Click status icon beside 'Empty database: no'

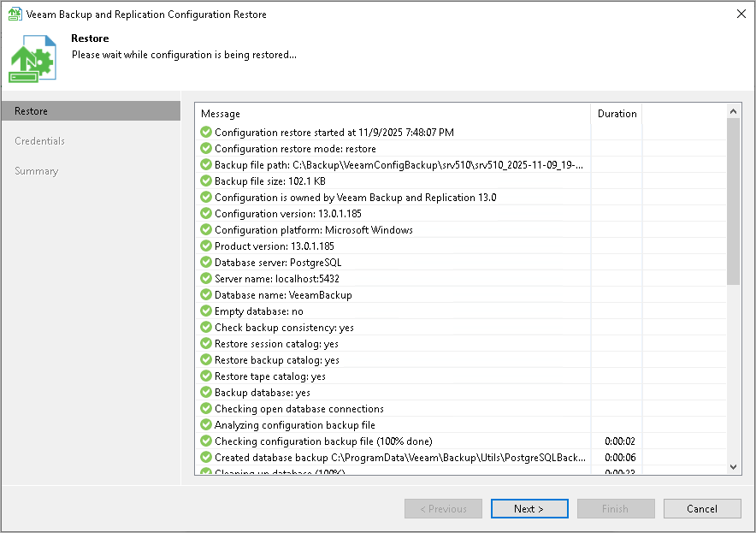pyautogui.click(x=204, y=311)
